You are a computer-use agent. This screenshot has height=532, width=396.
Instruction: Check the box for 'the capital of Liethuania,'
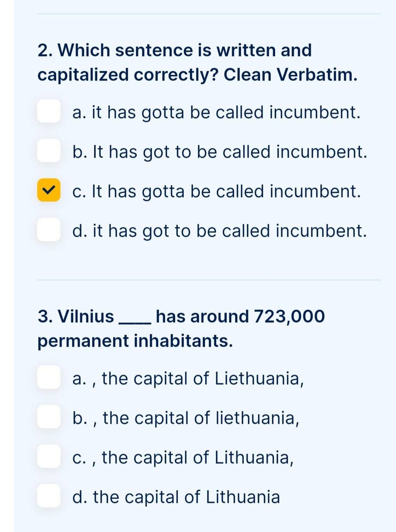coord(49,377)
